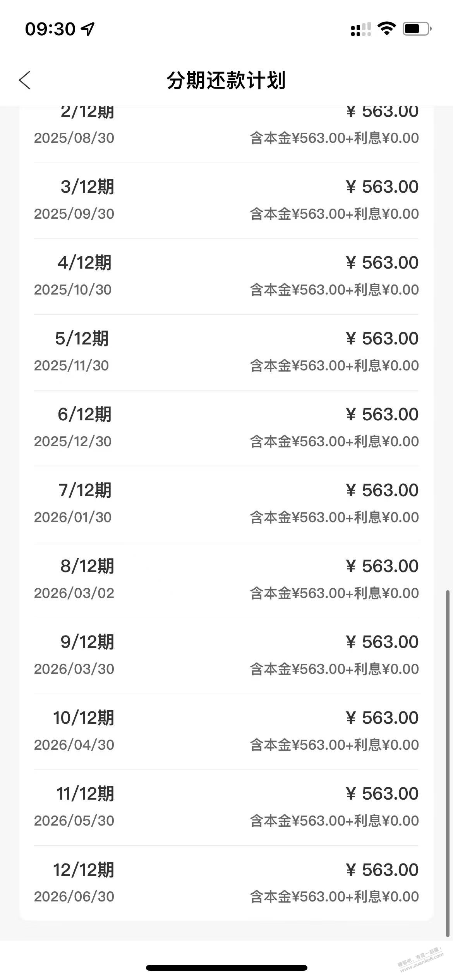Select the 11/12期 installment dated 2026/05/30
The height and width of the screenshot is (980, 453).
(x=226, y=807)
